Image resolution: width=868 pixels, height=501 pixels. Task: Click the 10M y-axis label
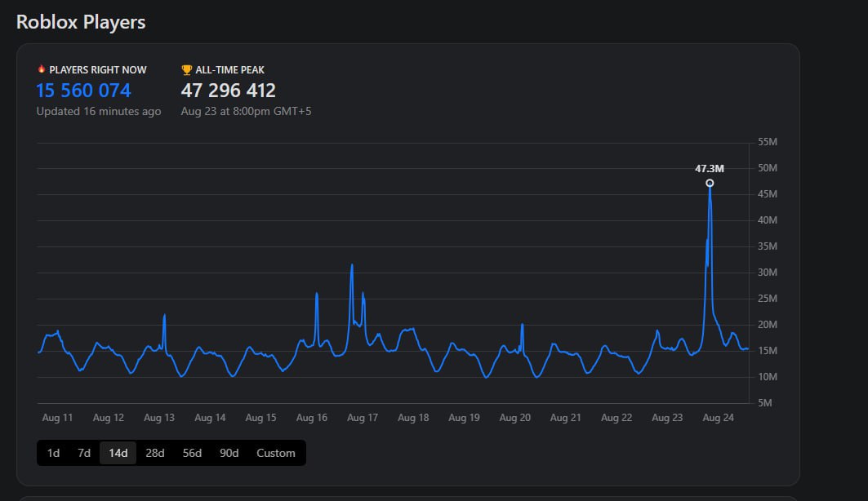click(768, 377)
